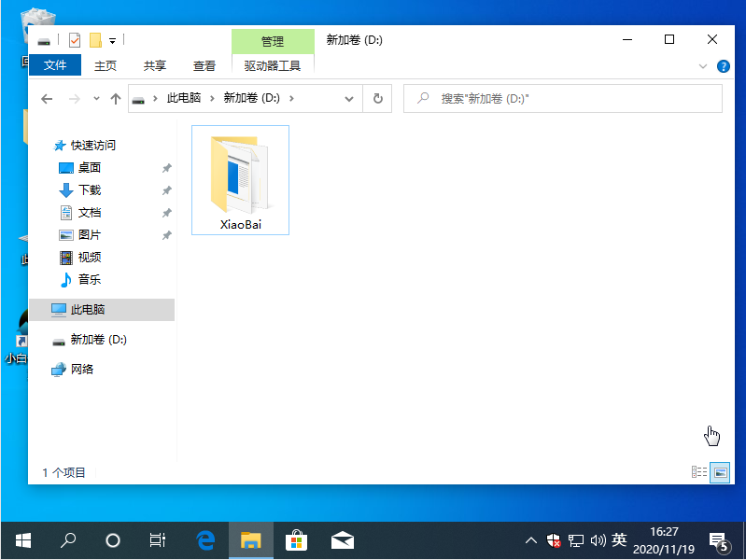Open Microsoft Store from the taskbar
Viewport: 746px width, 560px height.
click(296, 539)
